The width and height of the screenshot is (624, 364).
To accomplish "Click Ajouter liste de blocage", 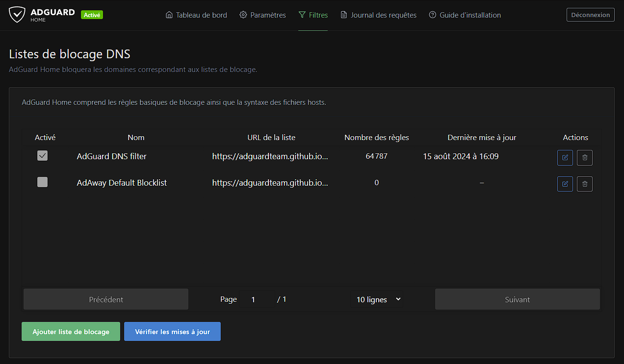I will 71,331.
